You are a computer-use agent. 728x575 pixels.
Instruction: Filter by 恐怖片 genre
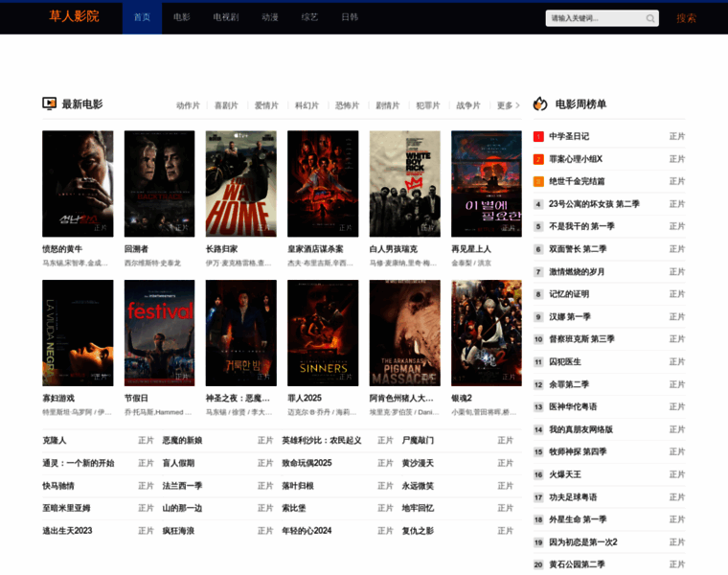click(348, 105)
